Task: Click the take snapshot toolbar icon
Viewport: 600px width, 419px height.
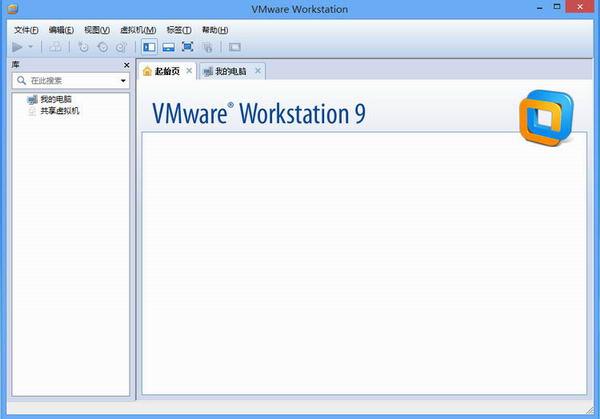Action: pyautogui.click(x=83, y=47)
